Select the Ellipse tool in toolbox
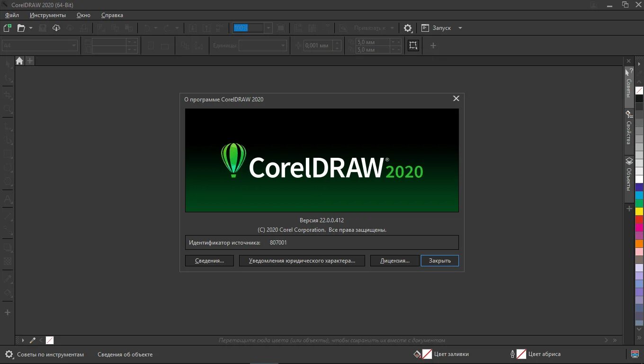Image resolution: width=644 pixels, height=364 pixels. 8,167
